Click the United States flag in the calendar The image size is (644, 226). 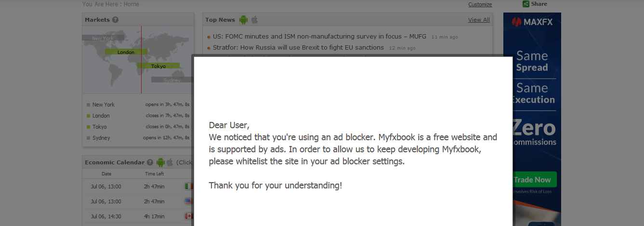point(188,201)
